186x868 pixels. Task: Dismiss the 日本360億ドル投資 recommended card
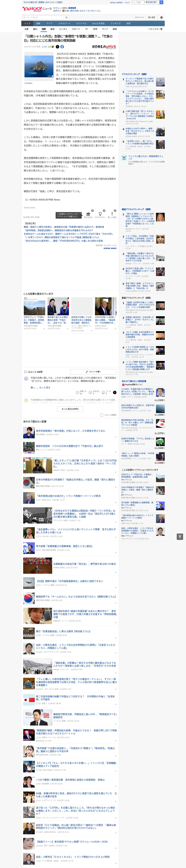pyautogui.click(x=115, y=329)
